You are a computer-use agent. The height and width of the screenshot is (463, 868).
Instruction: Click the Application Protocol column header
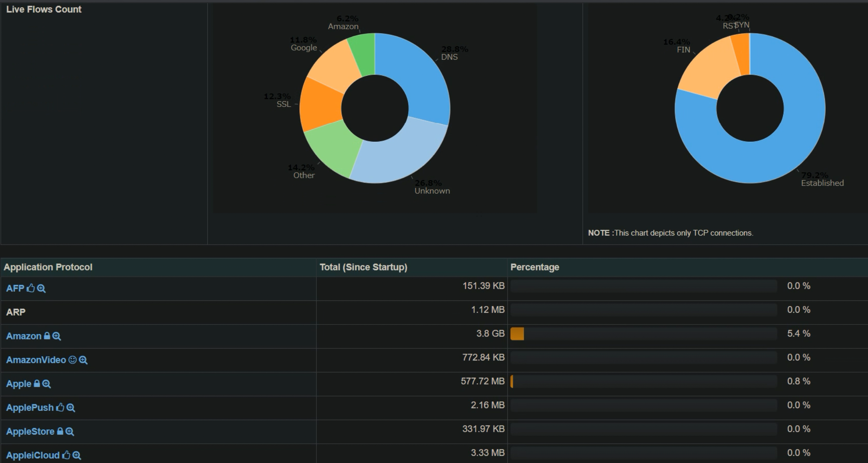48,267
